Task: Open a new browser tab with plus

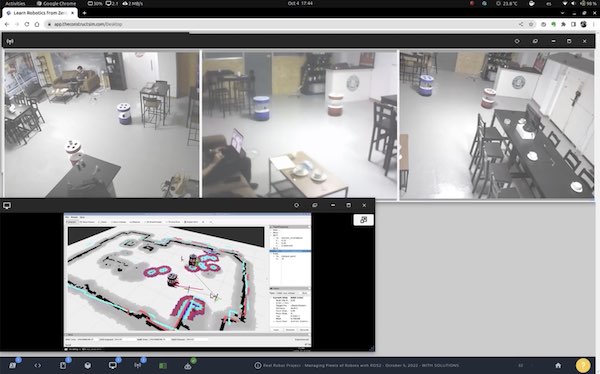Action: [84, 13]
